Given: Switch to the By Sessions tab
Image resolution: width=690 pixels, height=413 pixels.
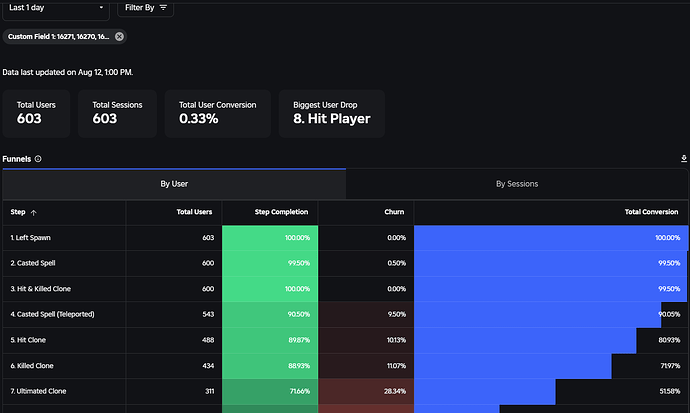Looking at the screenshot, I should [x=517, y=184].
